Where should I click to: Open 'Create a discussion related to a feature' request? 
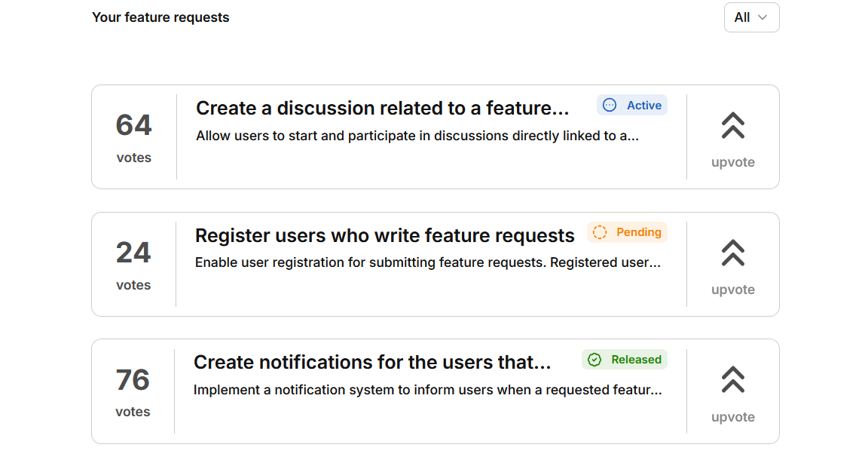[x=382, y=109]
